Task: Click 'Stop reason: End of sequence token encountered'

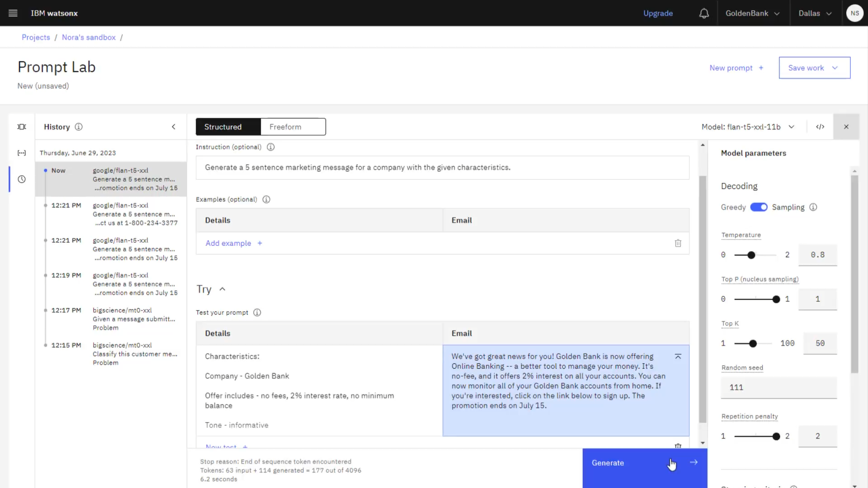Action: pyautogui.click(x=276, y=462)
